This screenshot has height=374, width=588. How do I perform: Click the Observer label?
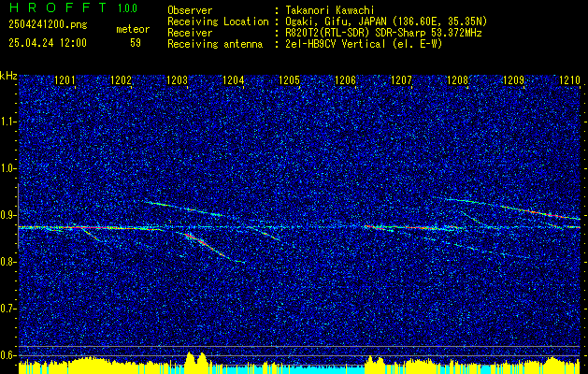click(190, 10)
